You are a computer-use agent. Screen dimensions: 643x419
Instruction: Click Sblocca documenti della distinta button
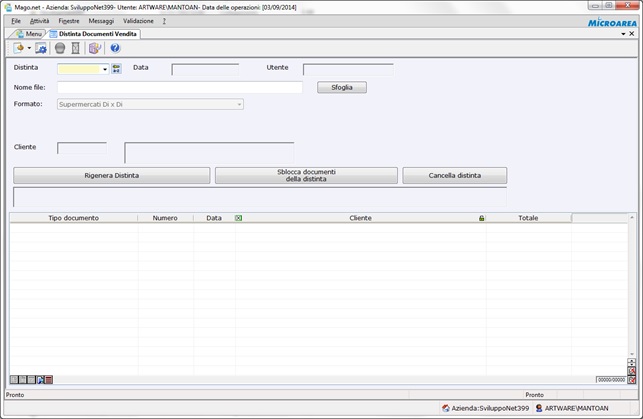click(x=306, y=175)
